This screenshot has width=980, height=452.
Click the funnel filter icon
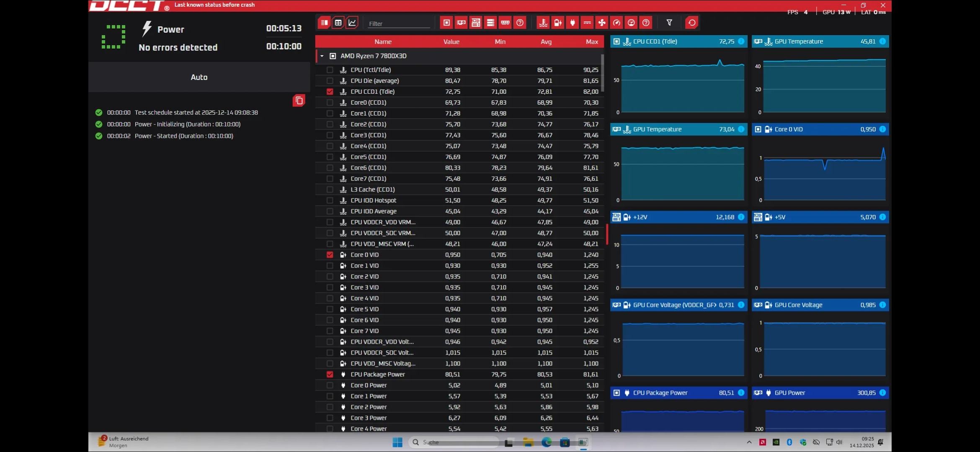[669, 23]
